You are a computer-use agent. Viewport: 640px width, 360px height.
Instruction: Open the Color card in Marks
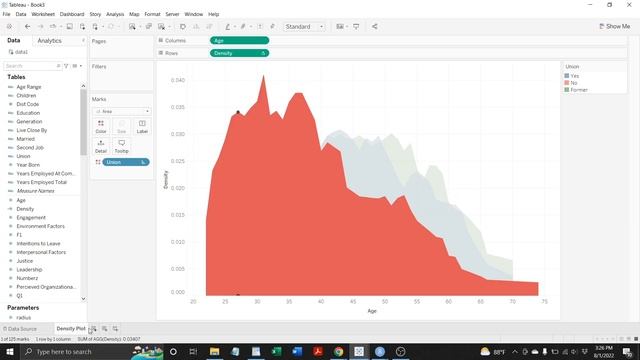[x=101, y=127]
